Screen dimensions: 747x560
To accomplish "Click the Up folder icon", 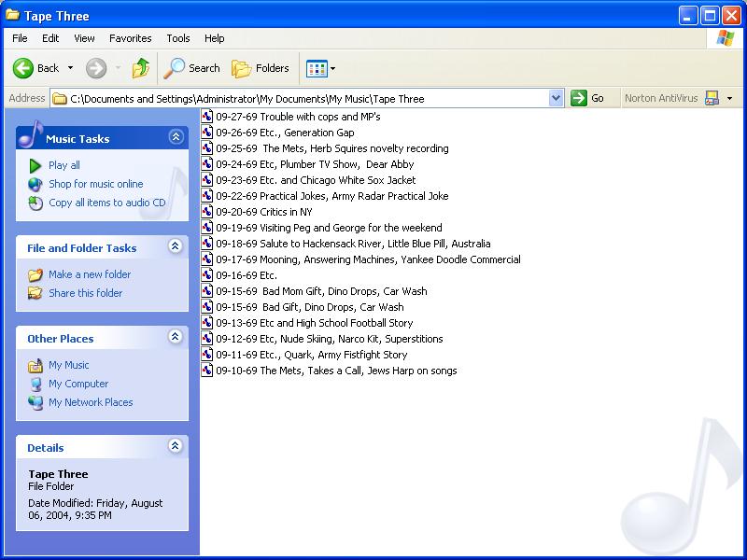I will point(141,68).
